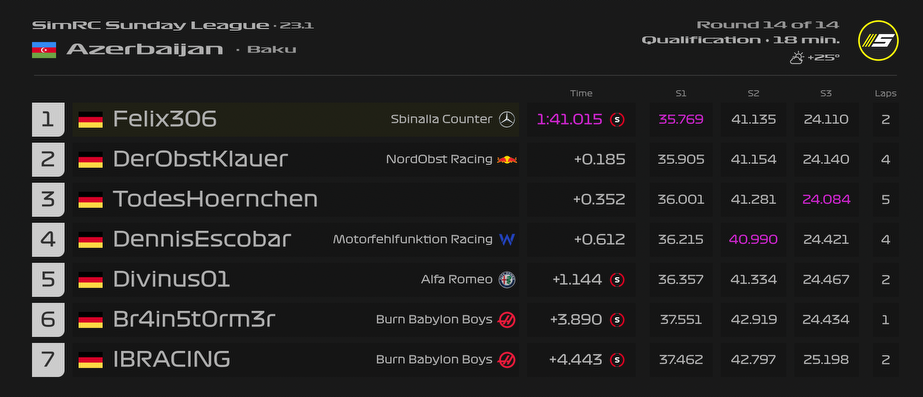The image size is (923, 397).
Task: Click the German flag beside DerObstKlauer
Action: coord(91,160)
